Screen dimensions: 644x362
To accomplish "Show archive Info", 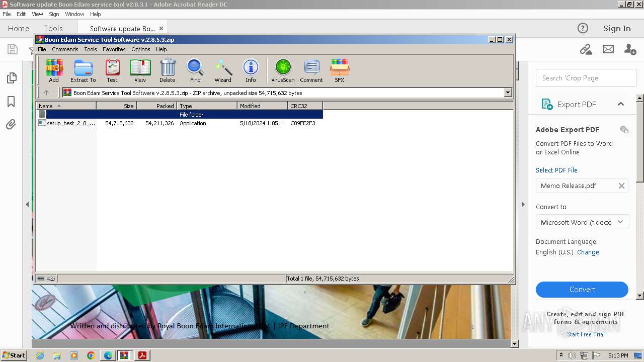I will [251, 70].
